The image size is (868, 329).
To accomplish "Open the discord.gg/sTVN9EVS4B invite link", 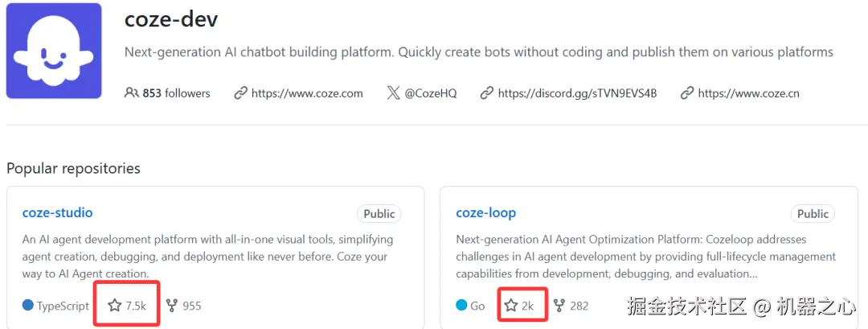I will tap(577, 93).
